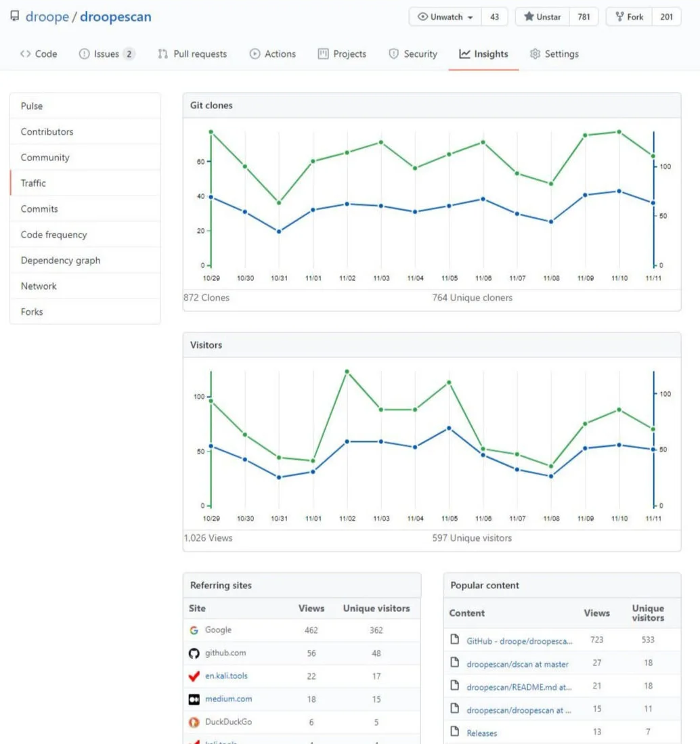Click the Visitors green peak point at 11/02

click(347, 372)
